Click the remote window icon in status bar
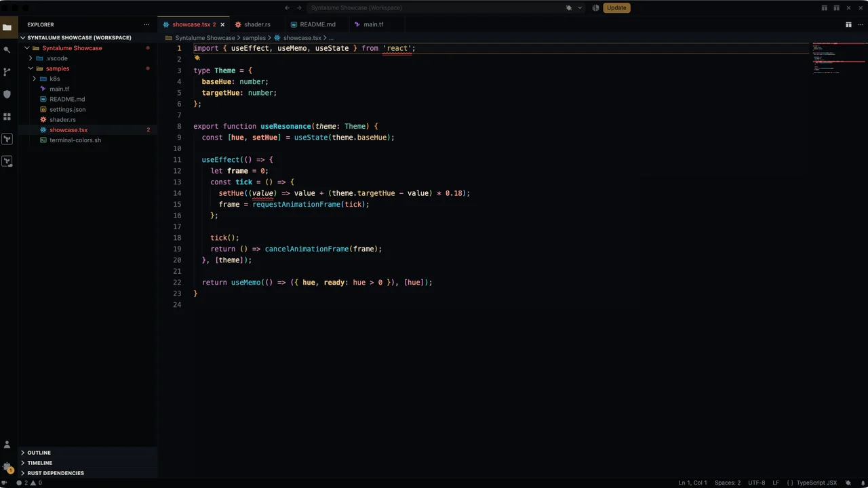The image size is (868, 488). point(5,483)
